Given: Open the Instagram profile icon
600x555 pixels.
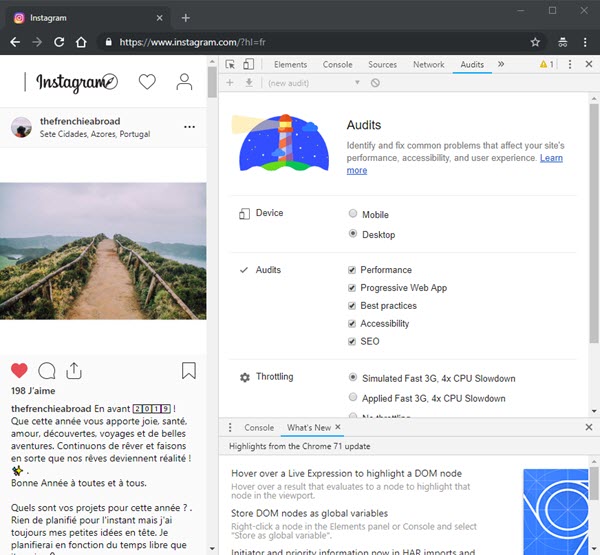Looking at the screenshot, I should point(184,82).
